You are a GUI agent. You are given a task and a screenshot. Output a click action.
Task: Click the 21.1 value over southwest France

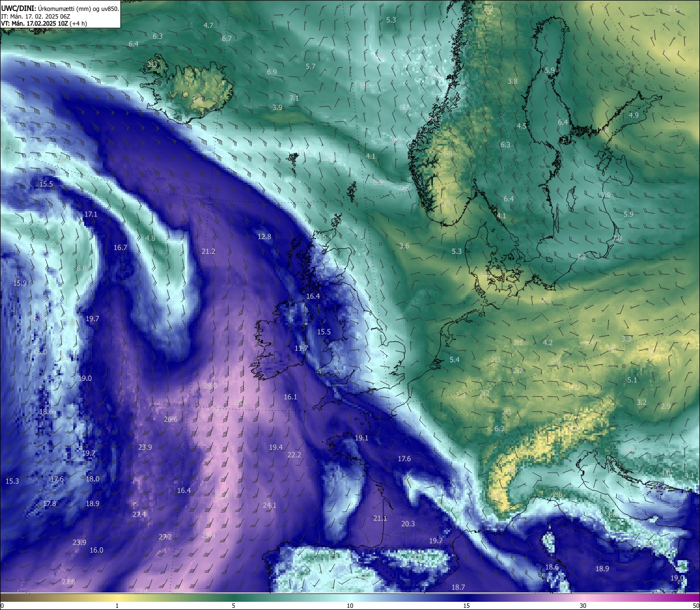380,519
